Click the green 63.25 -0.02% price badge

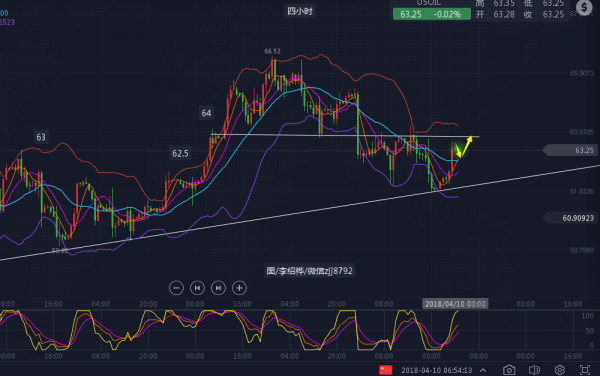[432, 15]
